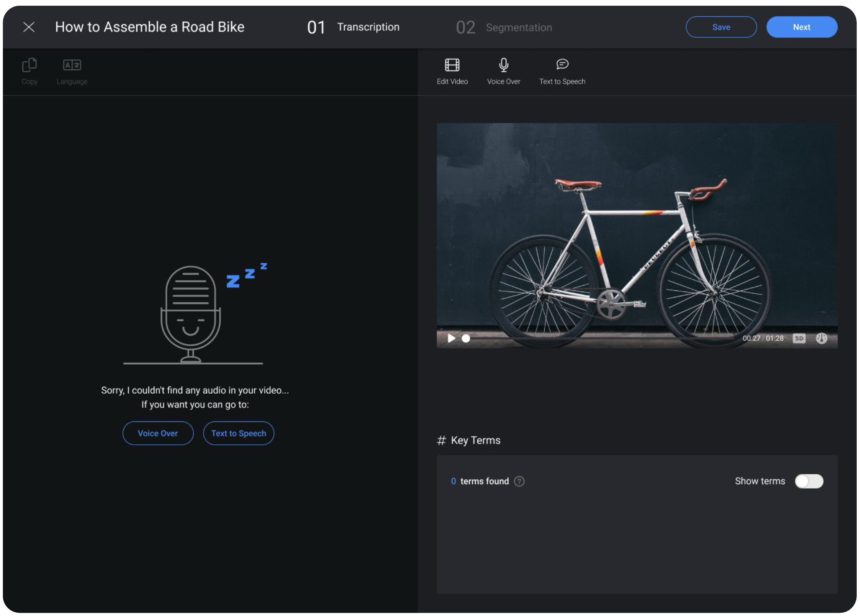Click the 00:27 / 01:28 timestamp
This screenshot has width=860, height=616.
(763, 338)
